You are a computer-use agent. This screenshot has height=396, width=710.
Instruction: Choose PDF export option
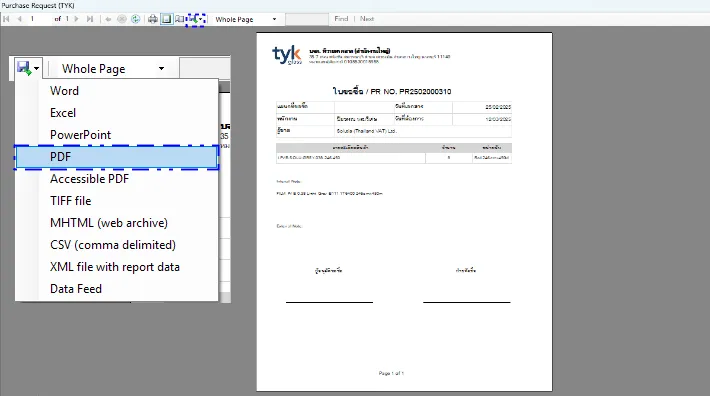pyautogui.click(x=117, y=157)
